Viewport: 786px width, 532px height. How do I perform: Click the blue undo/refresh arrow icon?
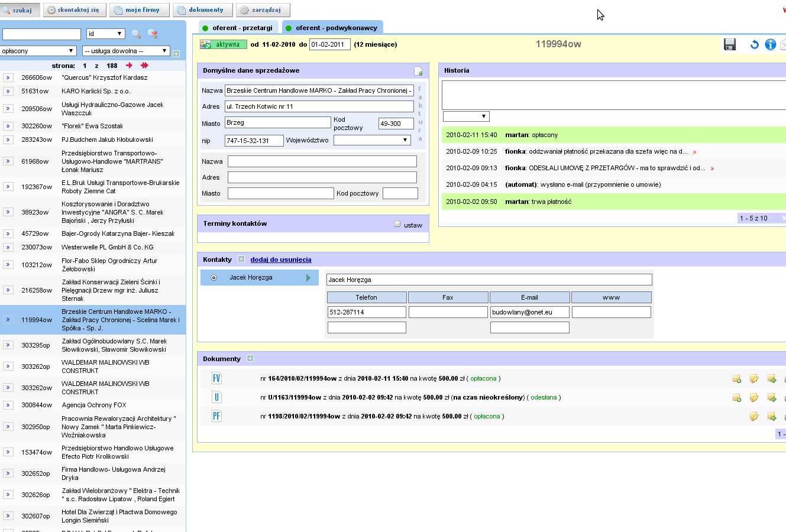pyautogui.click(x=755, y=44)
